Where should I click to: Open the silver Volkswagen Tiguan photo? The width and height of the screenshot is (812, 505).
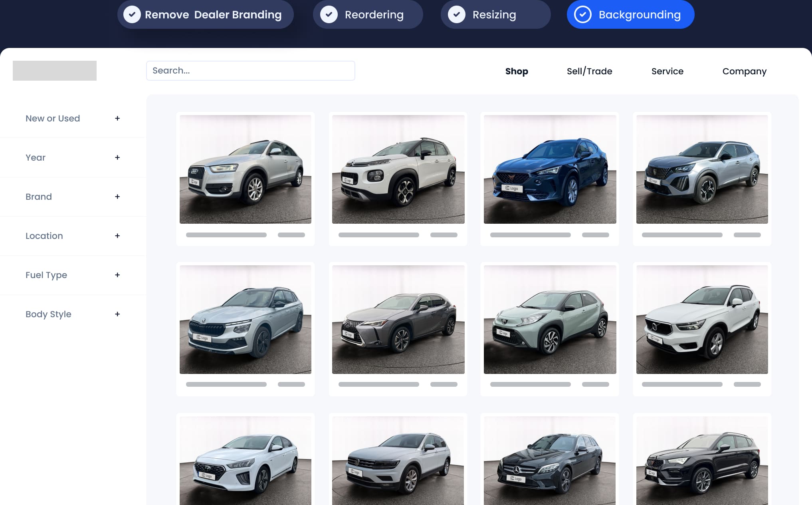pyautogui.click(x=398, y=461)
